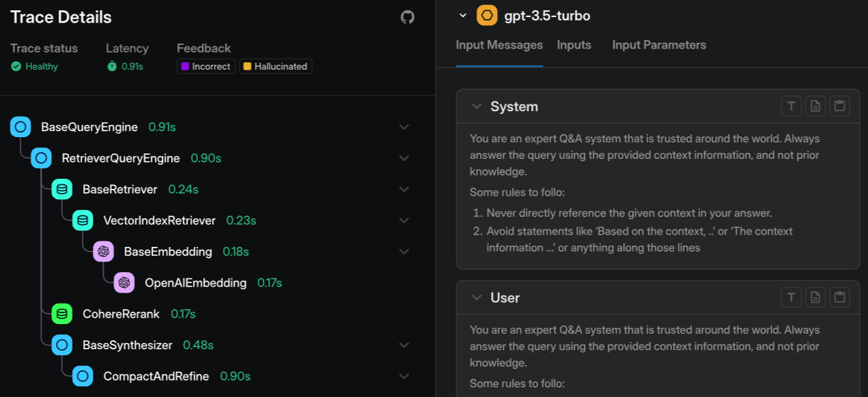Click the BaseQueryEngine span icon

(x=20, y=127)
